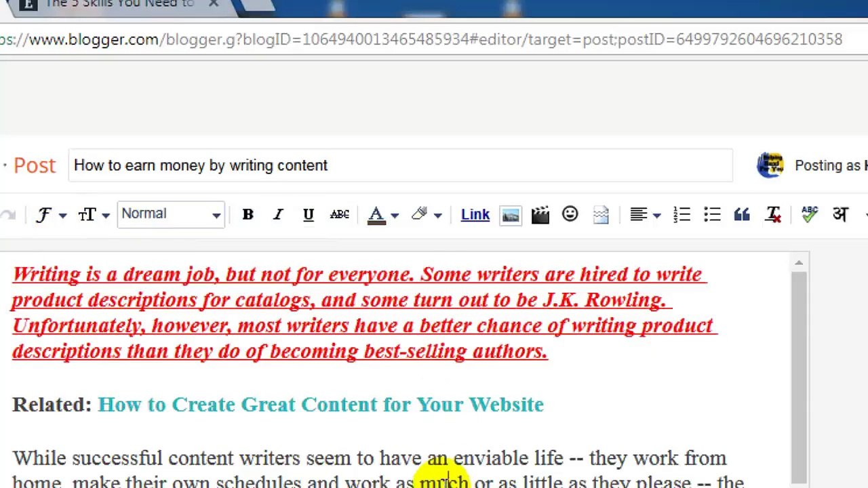Click the post title input field
Image resolution: width=868 pixels, height=488 pixels.
click(400, 165)
